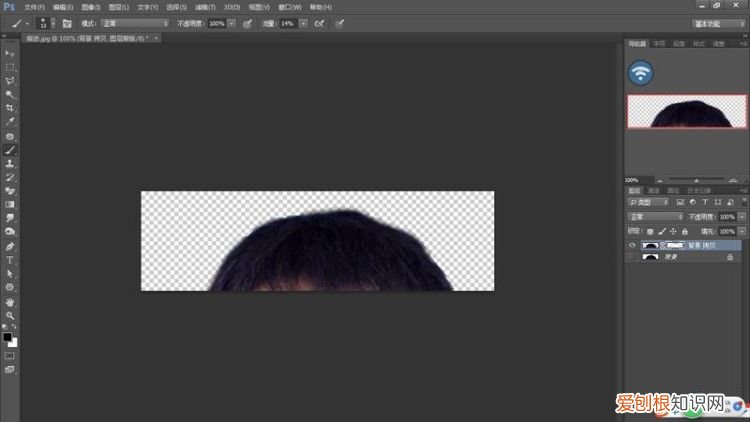Show the 背景 layer
The image size is (750, 422).
point(631,257)
